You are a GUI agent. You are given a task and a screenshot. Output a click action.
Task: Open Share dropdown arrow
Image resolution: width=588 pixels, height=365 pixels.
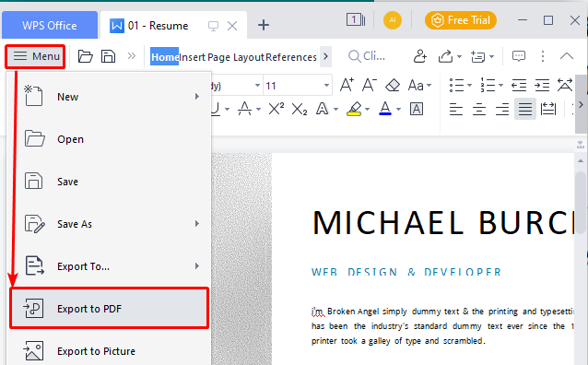pos(459,57)
